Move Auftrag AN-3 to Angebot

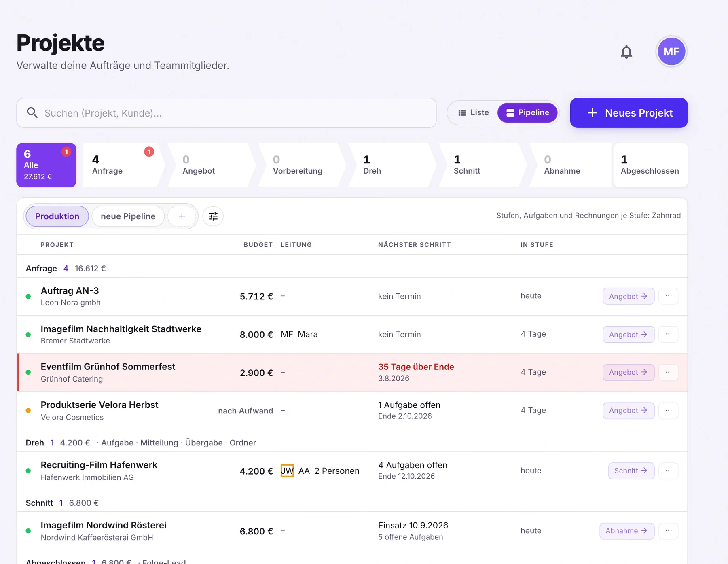pyautogui.click(x=629, y=296)
